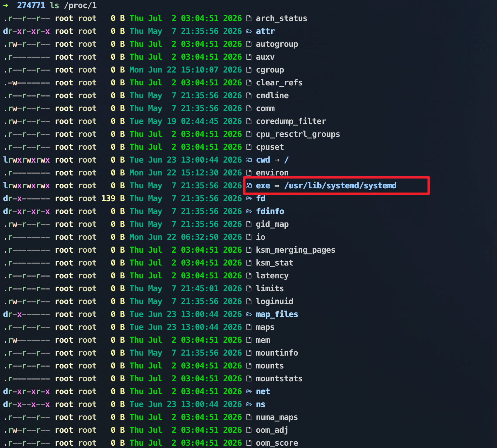This screenshot has height=448, width=497.
Task: Click the folder icon beside net
Action: tap(249, 392)
